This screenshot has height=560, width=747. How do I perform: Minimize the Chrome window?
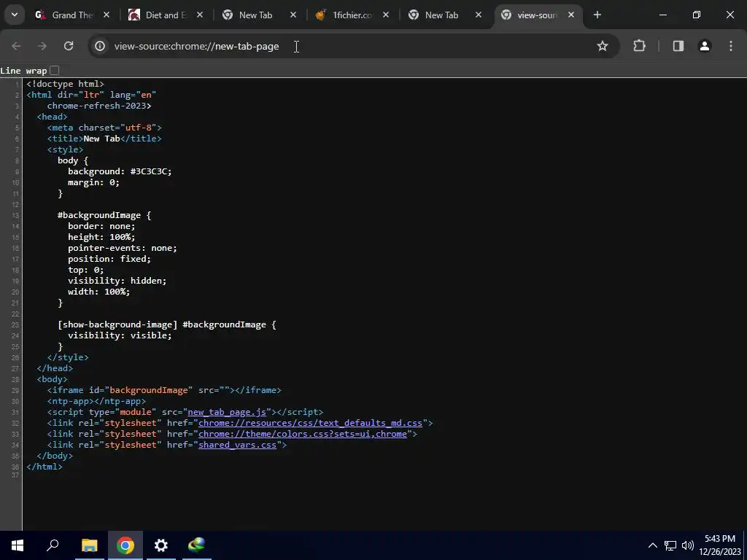[662, 15]
